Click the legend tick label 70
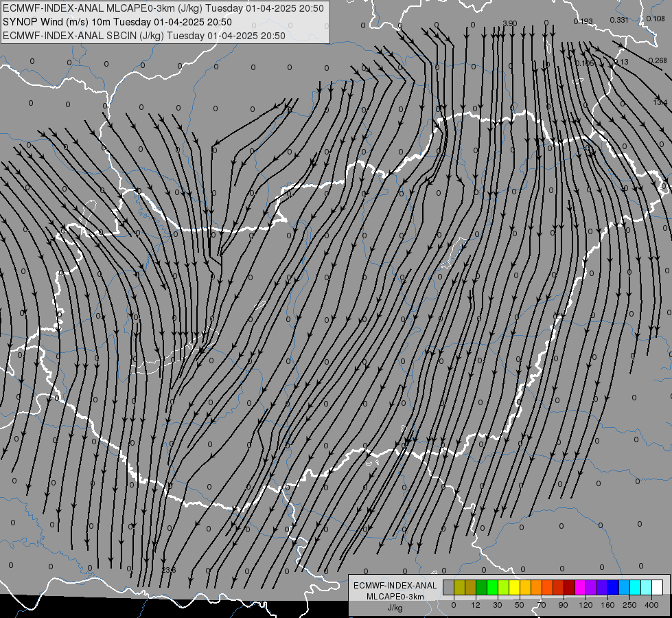This screenshot has width=672, height=618. (x=542, y=605)
